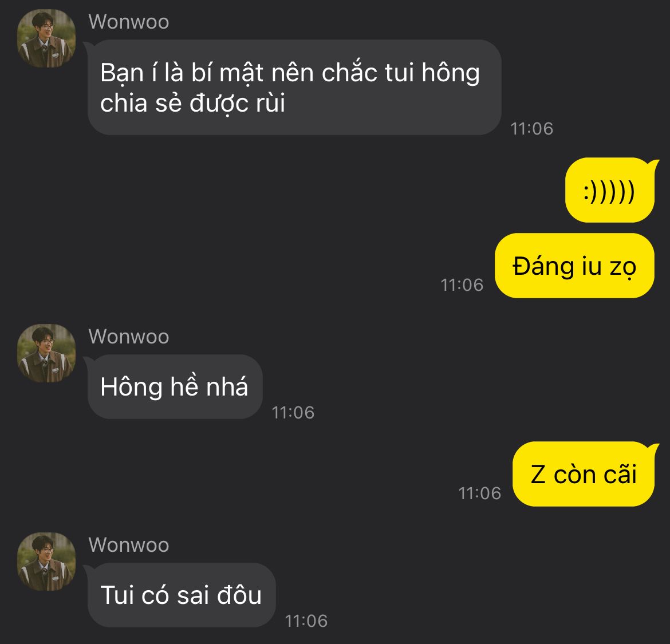Click the 11:06 timestamp beside 'Z còn cãi'

(479, 493)
